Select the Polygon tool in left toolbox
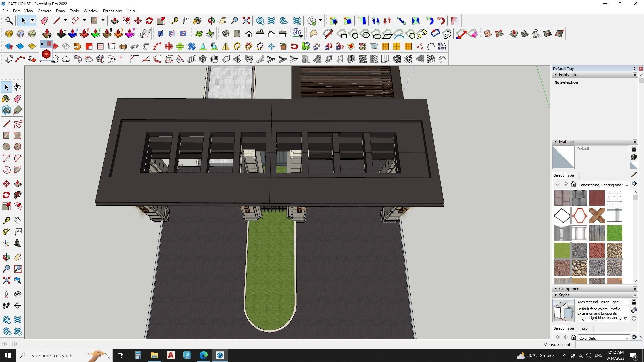Viewport: 644px width, 362px height. 18,147
